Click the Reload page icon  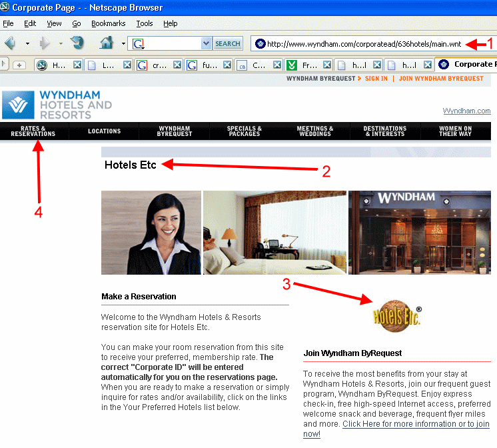(x=77, y=43)
